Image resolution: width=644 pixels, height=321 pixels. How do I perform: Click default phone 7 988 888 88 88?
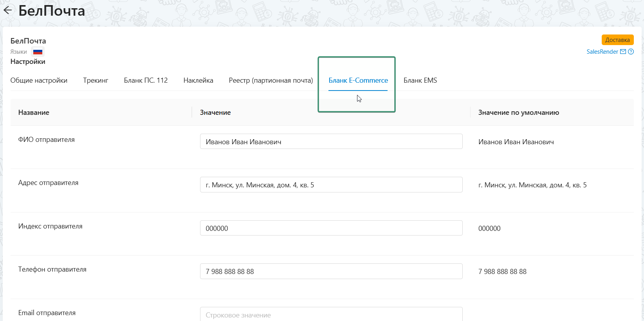point(502,272)
